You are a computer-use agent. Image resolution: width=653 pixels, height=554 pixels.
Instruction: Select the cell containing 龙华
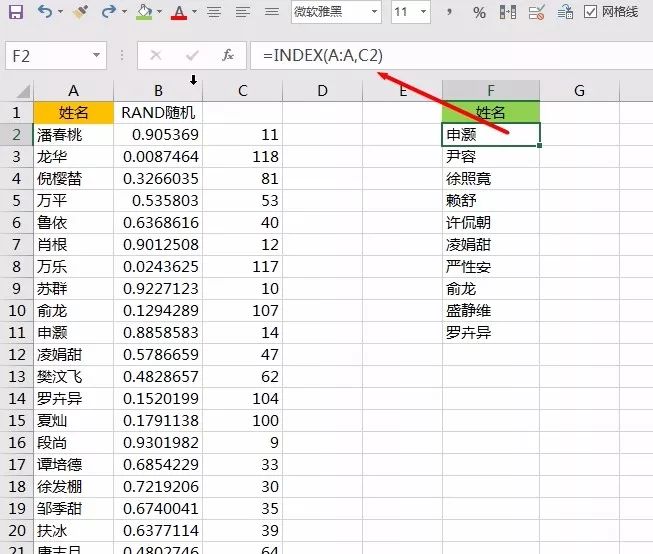[73, 157]
